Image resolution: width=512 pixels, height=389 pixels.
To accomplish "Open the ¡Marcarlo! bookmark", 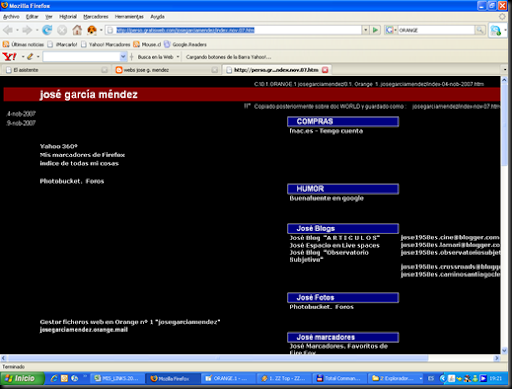I will click(62, 44).
